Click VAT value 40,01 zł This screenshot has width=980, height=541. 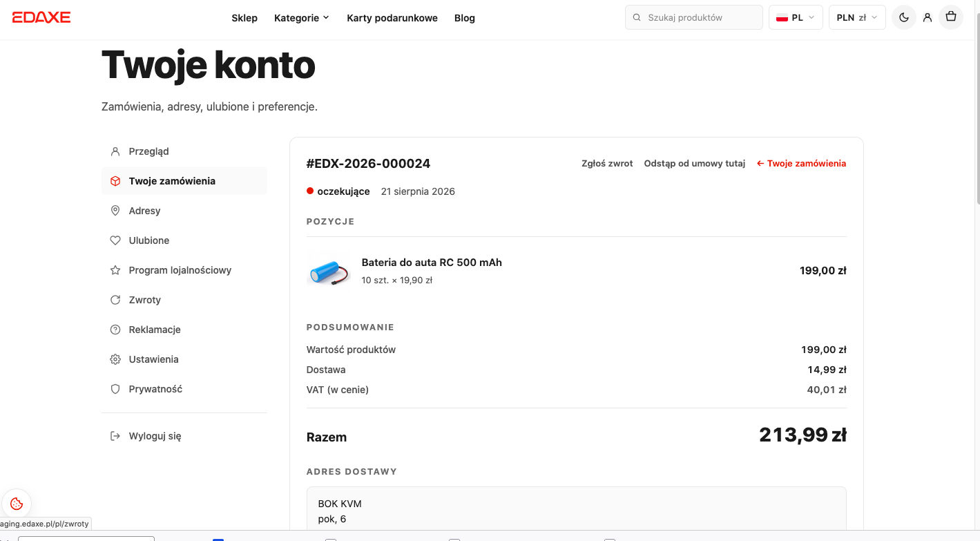[x=827, y=390]
